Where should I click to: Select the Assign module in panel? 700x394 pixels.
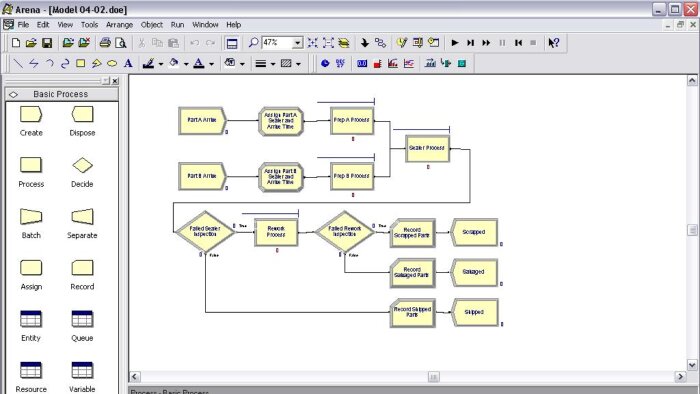pos(31,275)
